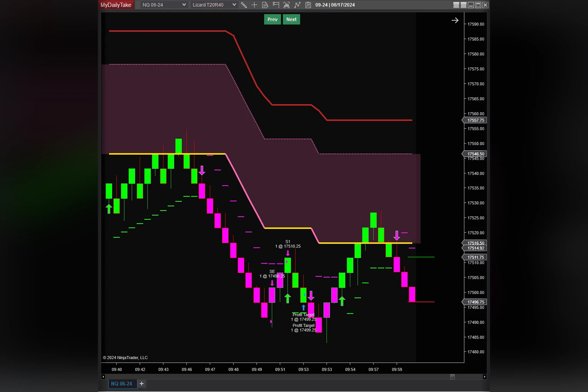Open the Lizard T20R40 interval dropdown
Image resolution: width=588 pixels, height=392 pixels.
214,5
